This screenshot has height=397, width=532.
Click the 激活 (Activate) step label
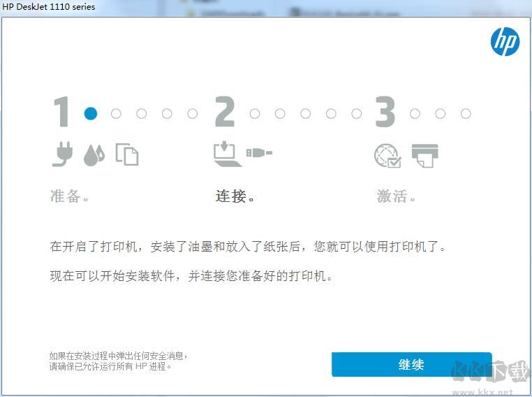[396, 196]
